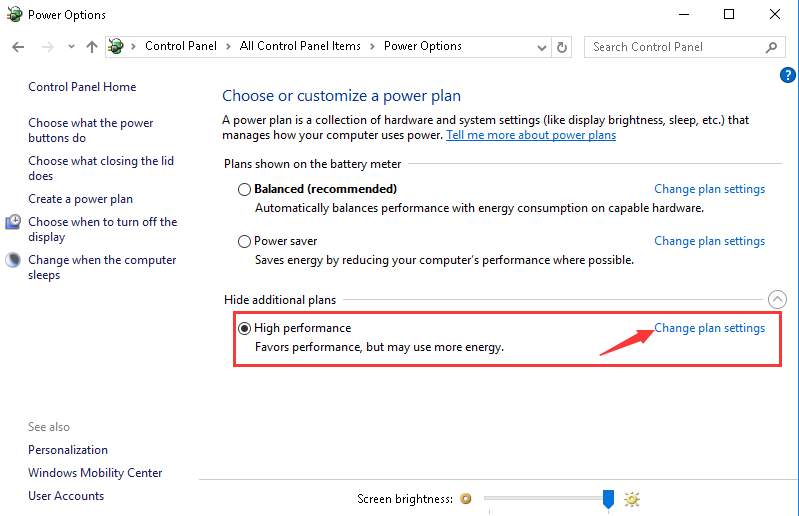Refresh the Power Options page
The height and width of the screenshot is (516, 799).
click(562, 46)
